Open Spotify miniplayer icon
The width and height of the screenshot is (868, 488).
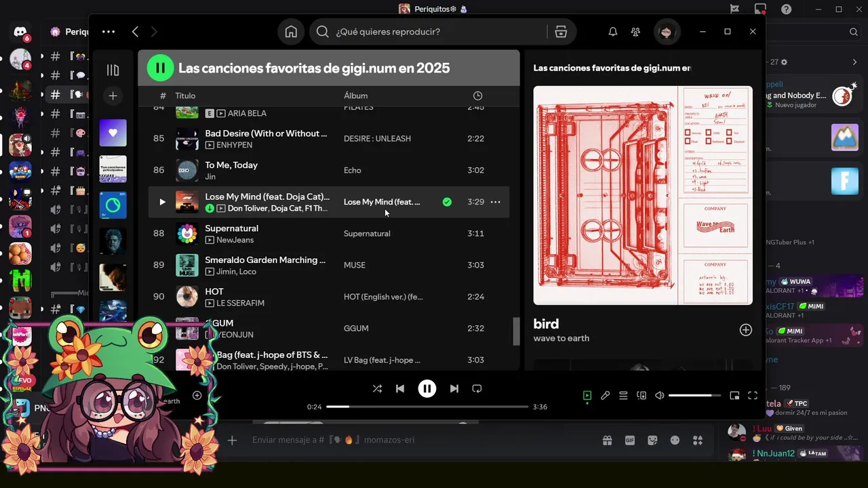pos(734,396)
